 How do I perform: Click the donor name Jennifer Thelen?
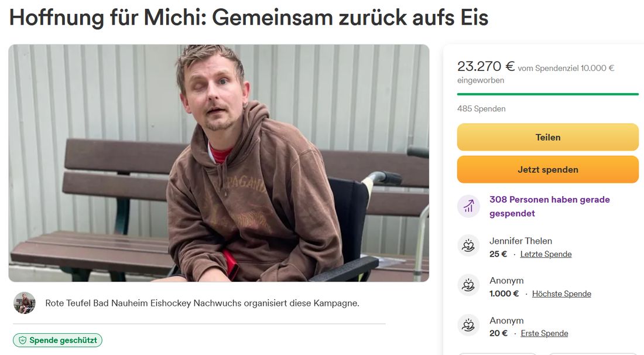[x=521, y=241]
